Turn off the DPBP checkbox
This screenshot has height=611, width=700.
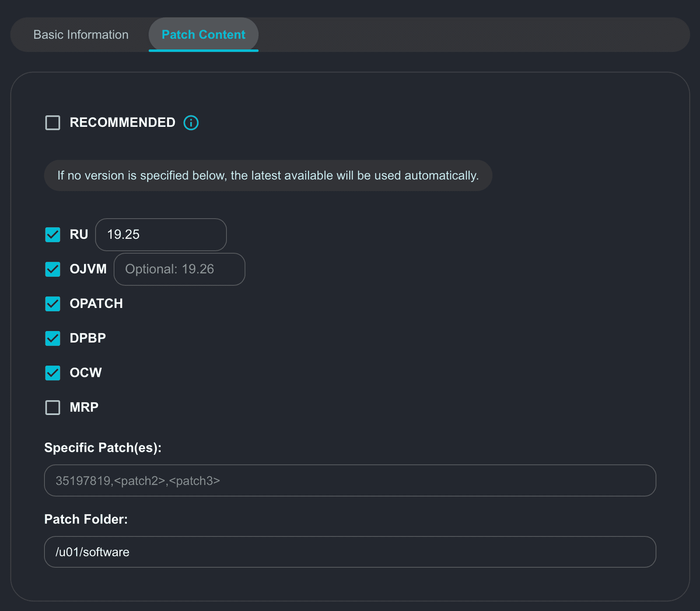pyautogui.click(x=53, y=339)
